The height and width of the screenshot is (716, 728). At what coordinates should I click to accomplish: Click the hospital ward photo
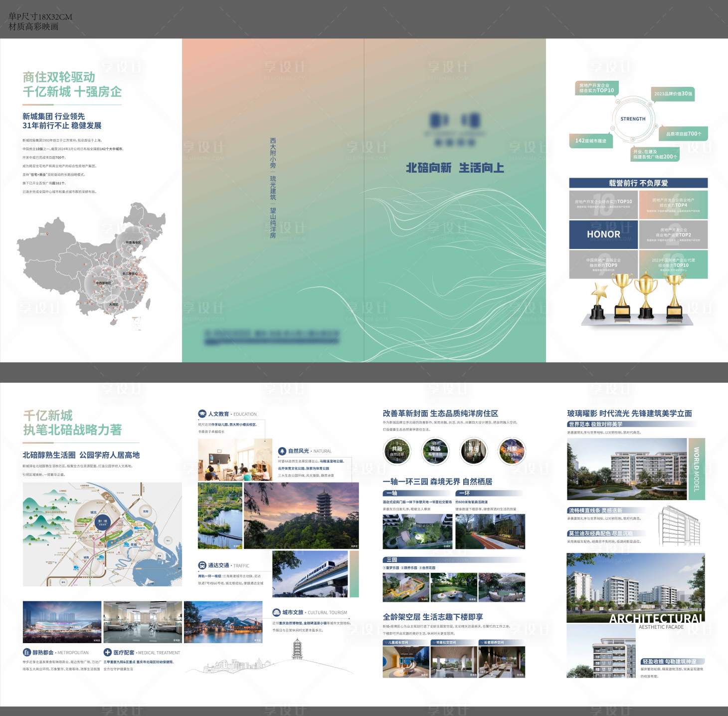point(142,622)
